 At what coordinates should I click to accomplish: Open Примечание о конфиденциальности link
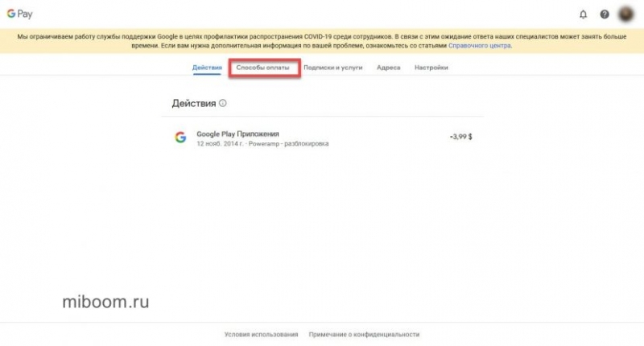tap(365, 335)
